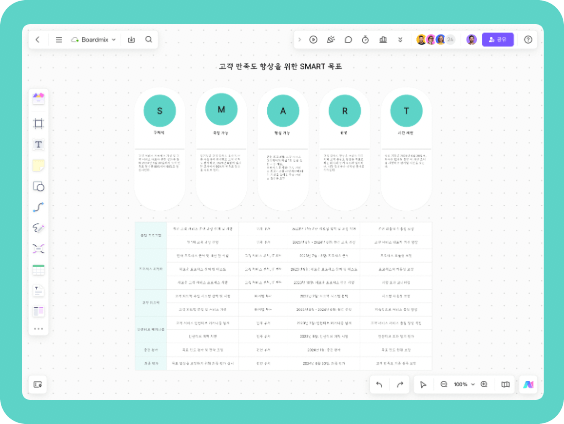Image resolution: width=564 pixels, height=424 pixels.
Task: Open the mind map tool
Action: point(38,249)
